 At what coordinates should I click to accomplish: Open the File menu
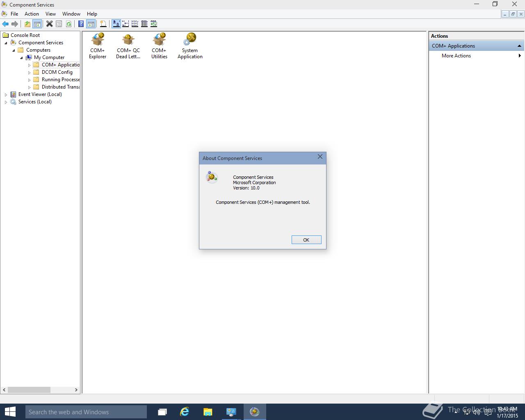[x=14, y=14]
